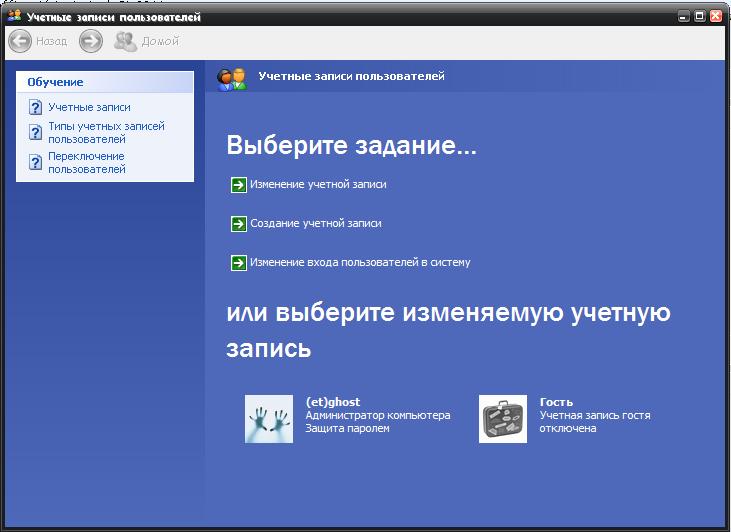Click the Гость account suitcase picture
731x532 pixels.
503,419
